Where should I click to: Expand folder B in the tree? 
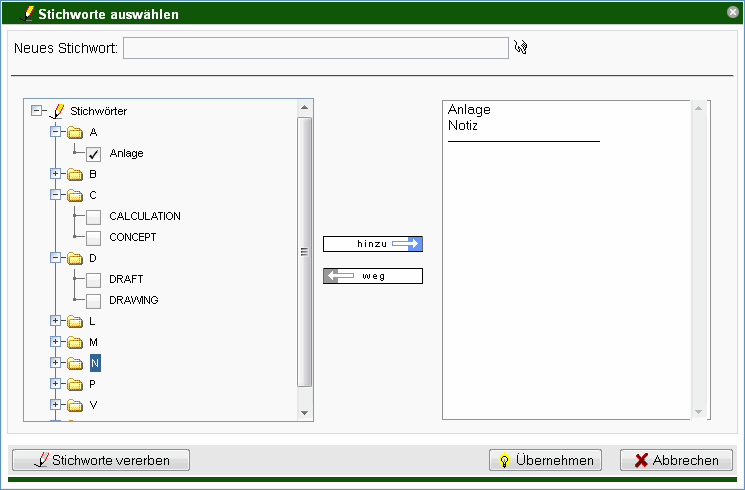click(x=56, y=173)
